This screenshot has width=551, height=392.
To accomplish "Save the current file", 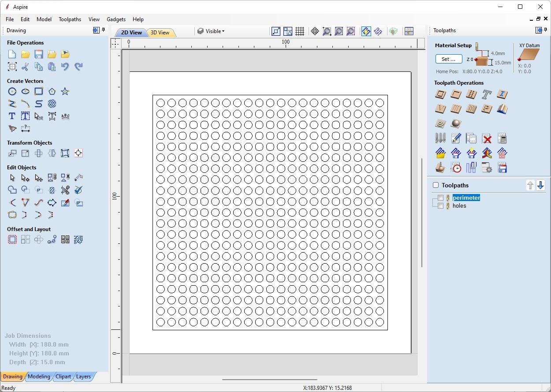I will click(39, 54).
